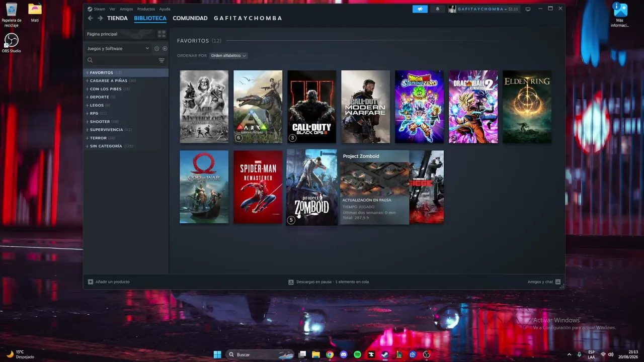Go forward with the Steam forward arrow

pos(100,18)
